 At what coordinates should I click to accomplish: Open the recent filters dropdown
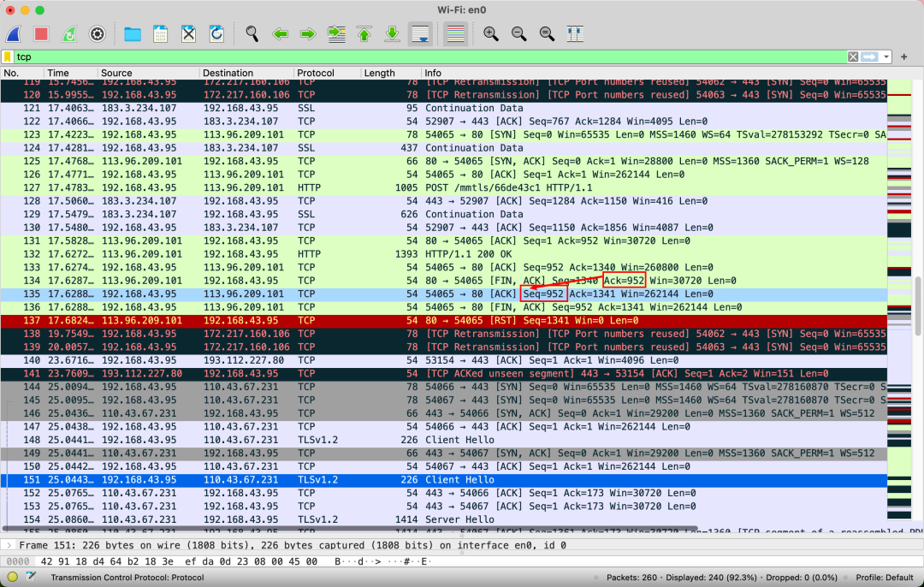[x=885, y=56]
